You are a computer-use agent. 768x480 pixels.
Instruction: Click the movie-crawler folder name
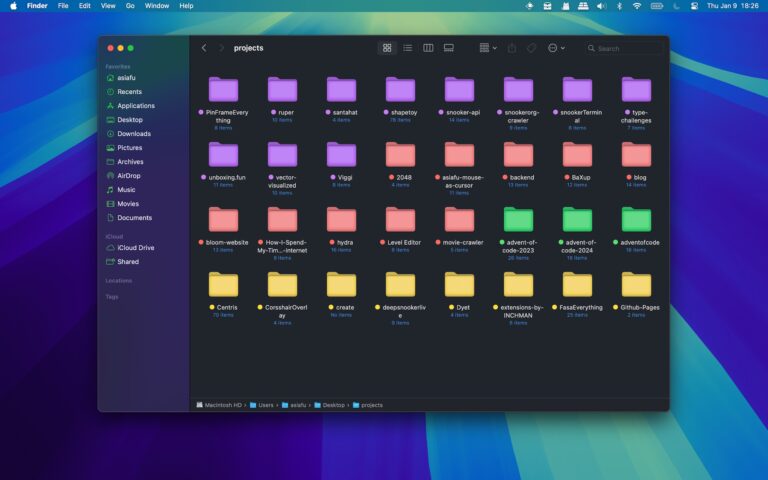click(x=463, y=242)
